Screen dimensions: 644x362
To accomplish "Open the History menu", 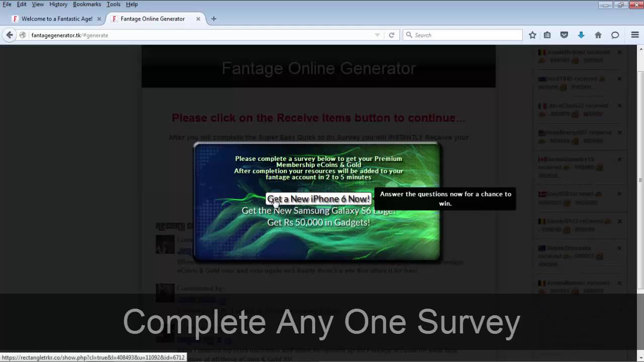I will [58, 4].
